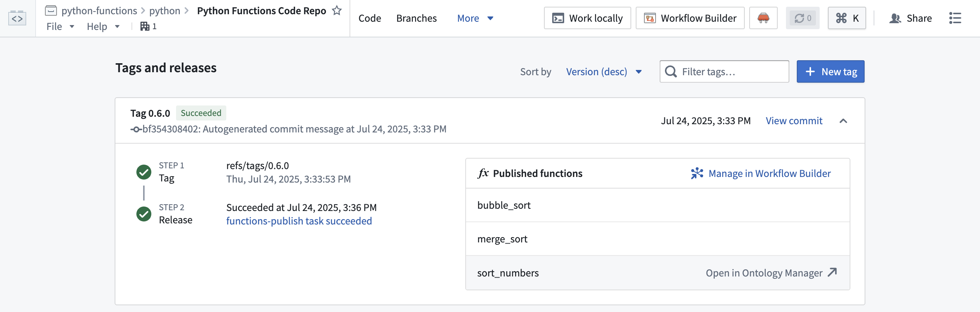Click the repository folder icon in breadcrumb
980x312 pixels.
(x=51, y=10)
